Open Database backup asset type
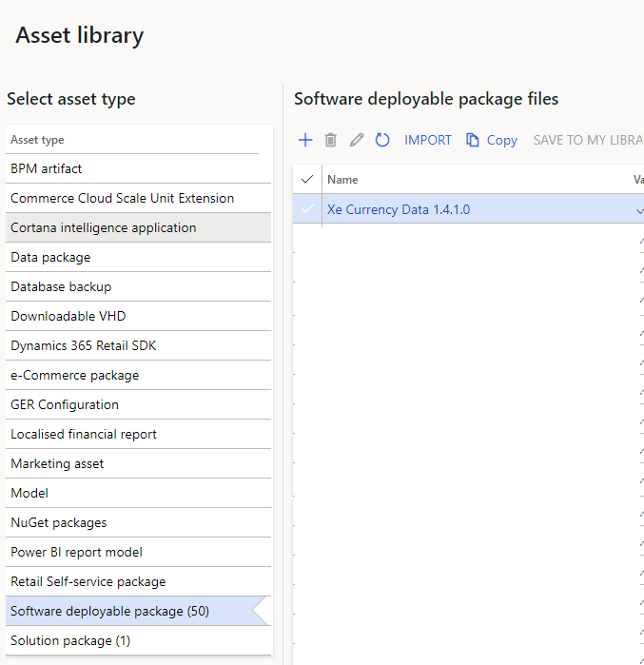 tap(61, 286)
